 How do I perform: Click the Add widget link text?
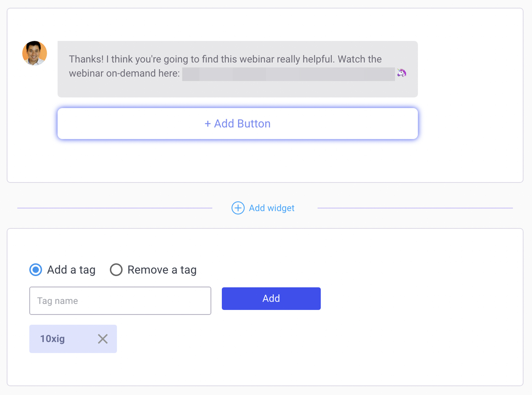coord(271,208)
